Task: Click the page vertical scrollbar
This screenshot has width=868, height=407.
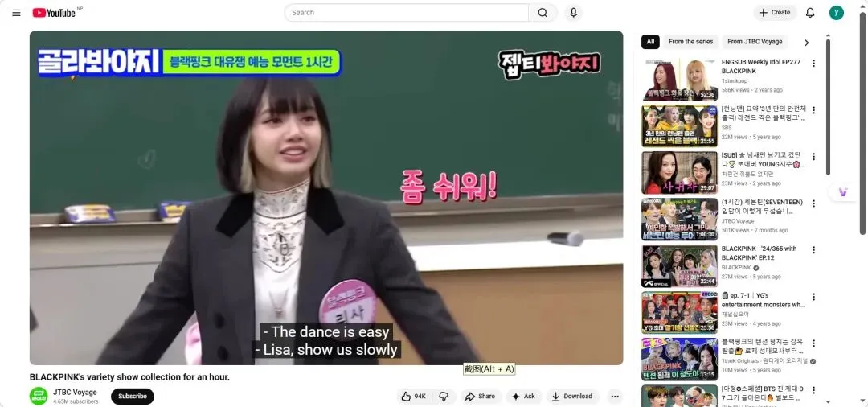Action: (863, 121)
